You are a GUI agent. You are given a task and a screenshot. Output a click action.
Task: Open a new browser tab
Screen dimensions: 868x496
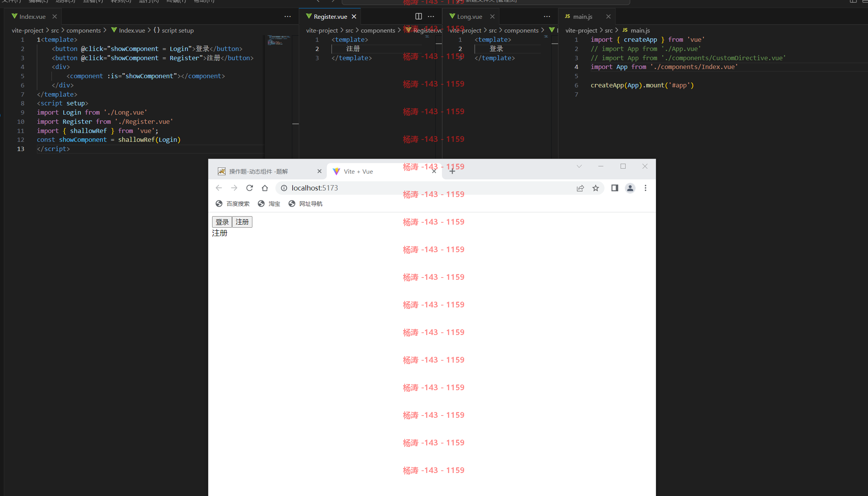[452, 171]
